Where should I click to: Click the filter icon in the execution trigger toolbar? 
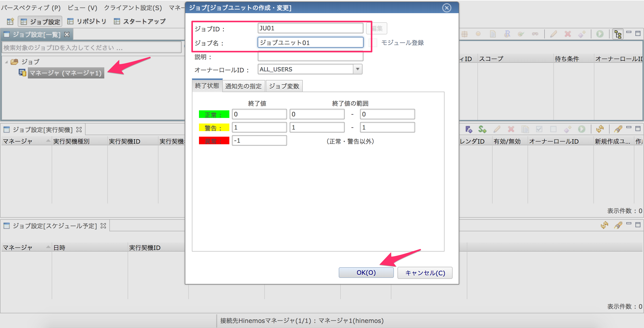pyautogui.click(x=618, y=129)
